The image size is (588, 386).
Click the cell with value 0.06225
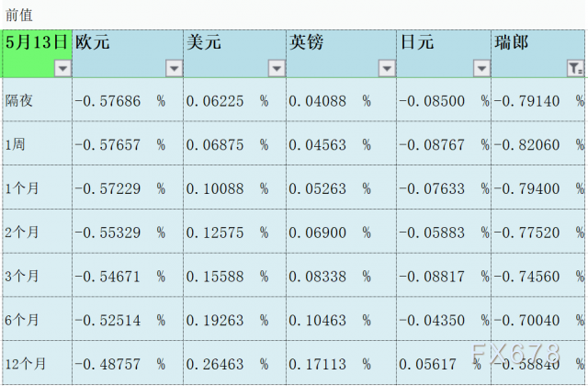[235, 100]
